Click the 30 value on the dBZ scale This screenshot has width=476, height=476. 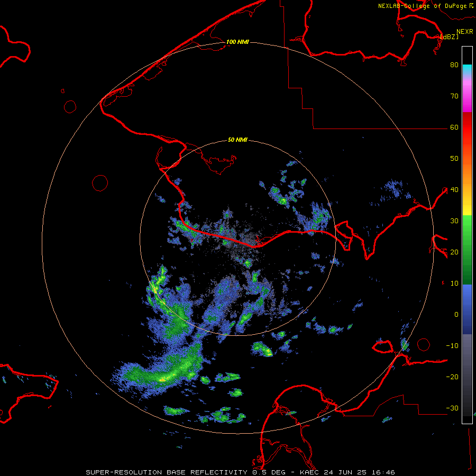coord(454,221)
